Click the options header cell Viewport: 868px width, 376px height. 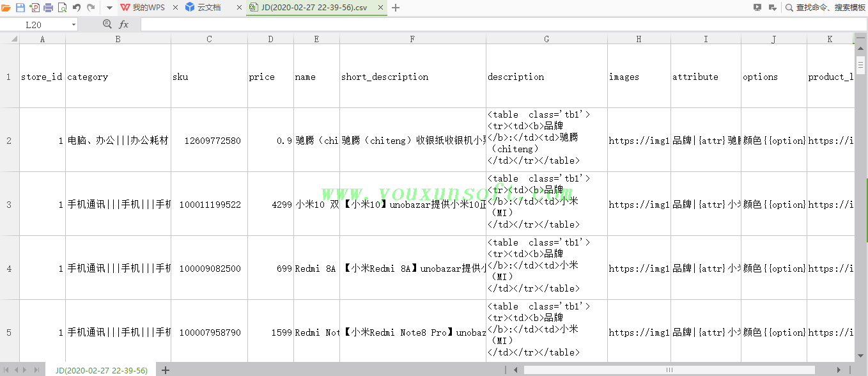[773, 77]
